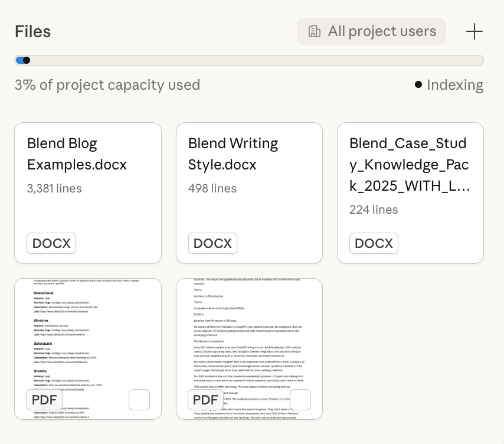Open the SharpCloud case study PDF thumbnail
This screenshot has width=504, height=444.
click(88, 337)
